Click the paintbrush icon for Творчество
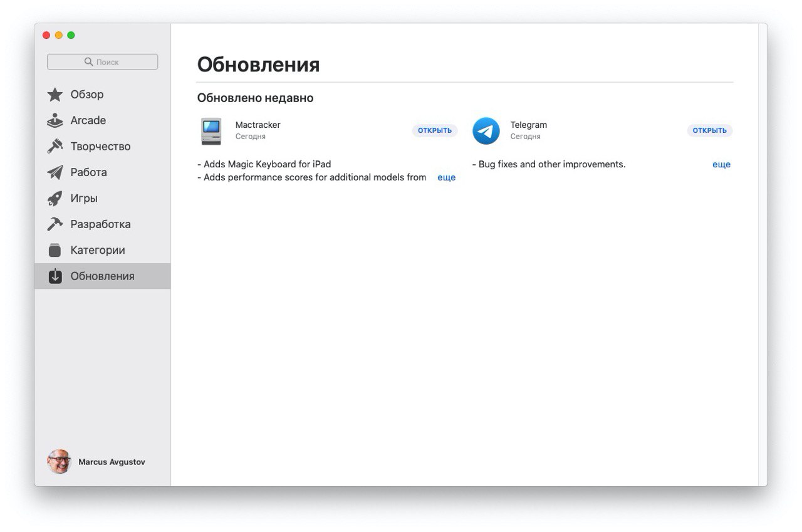The height and width of the screenshot is (532, 802). [55, 147]
